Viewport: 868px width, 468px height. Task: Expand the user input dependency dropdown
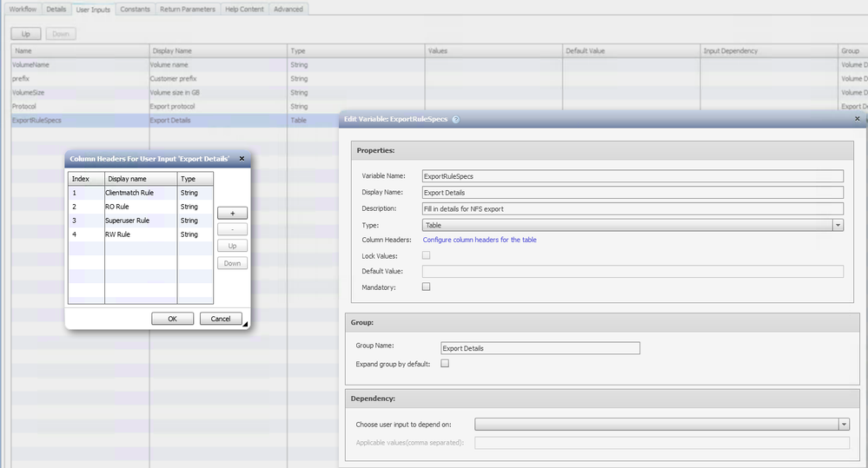coord(844,424)
